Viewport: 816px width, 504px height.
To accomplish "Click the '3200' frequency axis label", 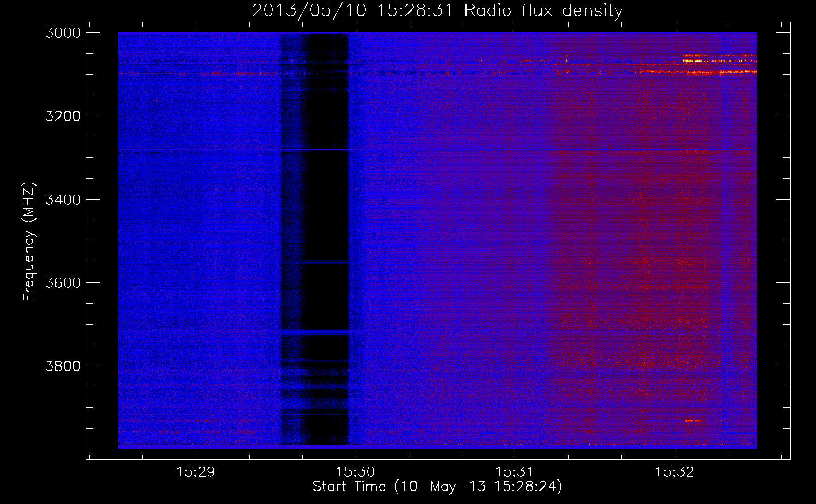I will 63,116.
